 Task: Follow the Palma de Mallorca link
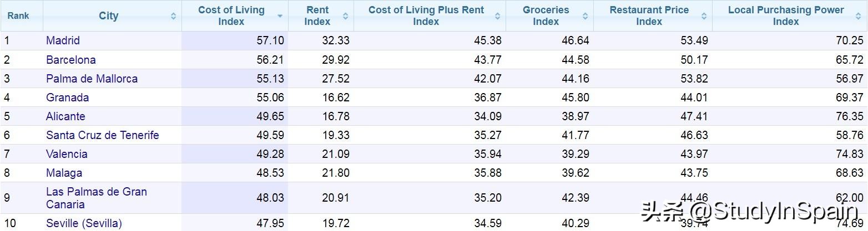[x=92, y=79]
